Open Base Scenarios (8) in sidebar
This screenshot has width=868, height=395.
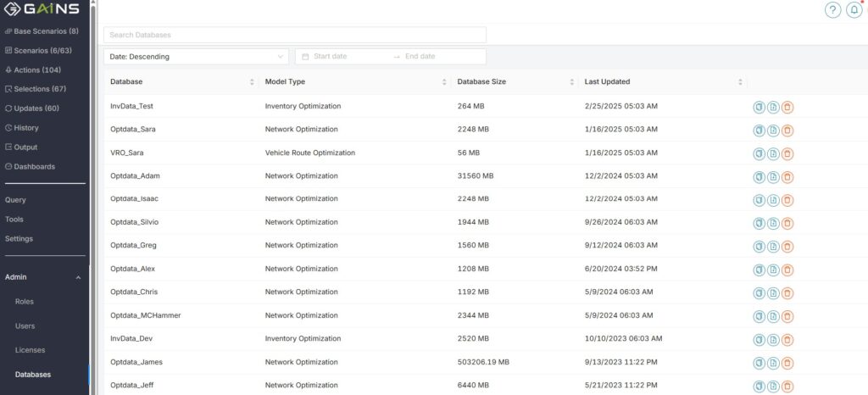coord(42,31)
